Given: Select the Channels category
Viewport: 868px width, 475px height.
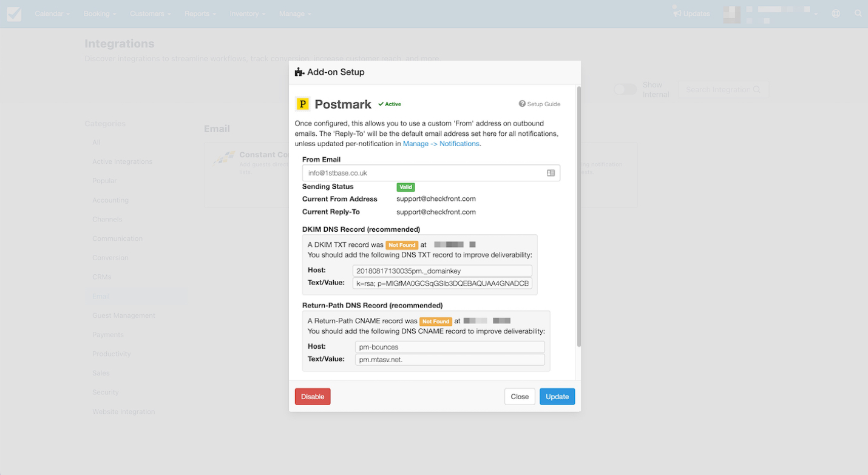Looking at the screenshot, I should pyautogui.click(x=107, y=220).
